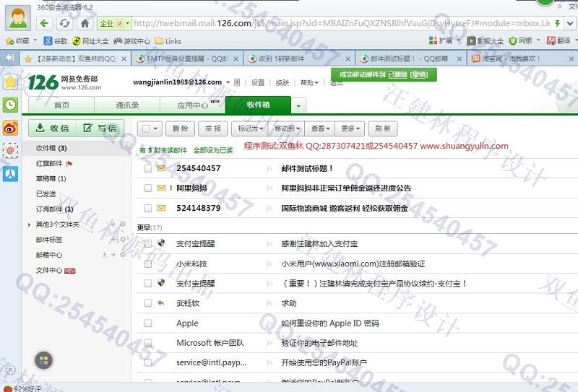Open the address bar dropdown chevron
Image resolution: width=578 pixels, height=392 pixels.
[x=570, y=24]
